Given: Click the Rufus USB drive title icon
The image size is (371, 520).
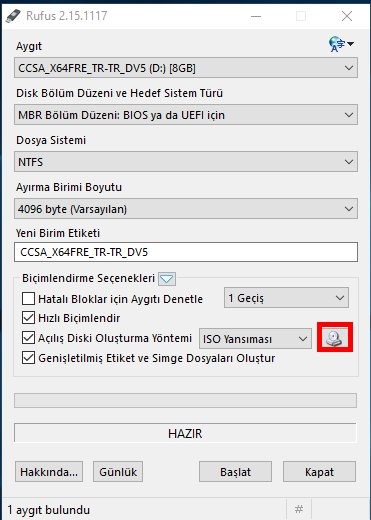Looking at the screenshot, I should tap(13, 16).
